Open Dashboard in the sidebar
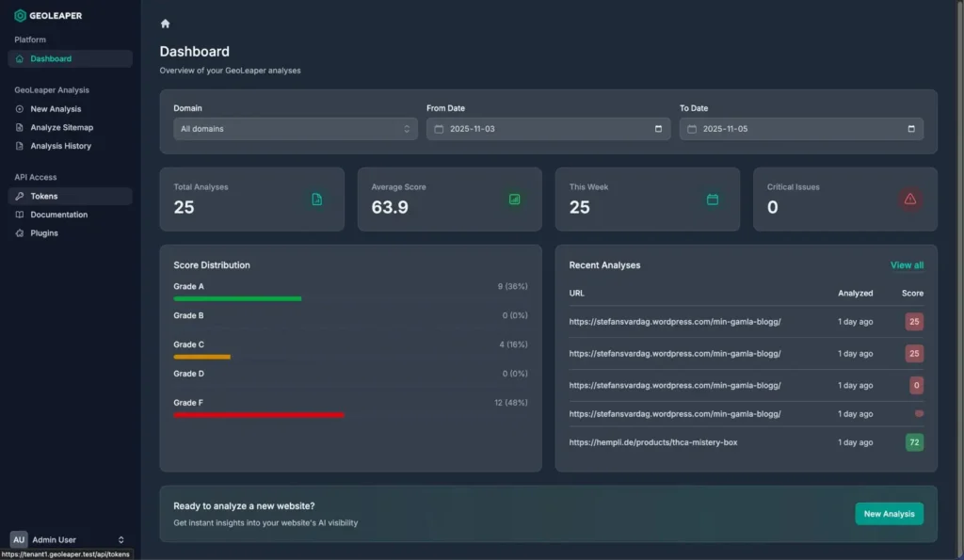 pyautogui.click(x=51, y=59)
